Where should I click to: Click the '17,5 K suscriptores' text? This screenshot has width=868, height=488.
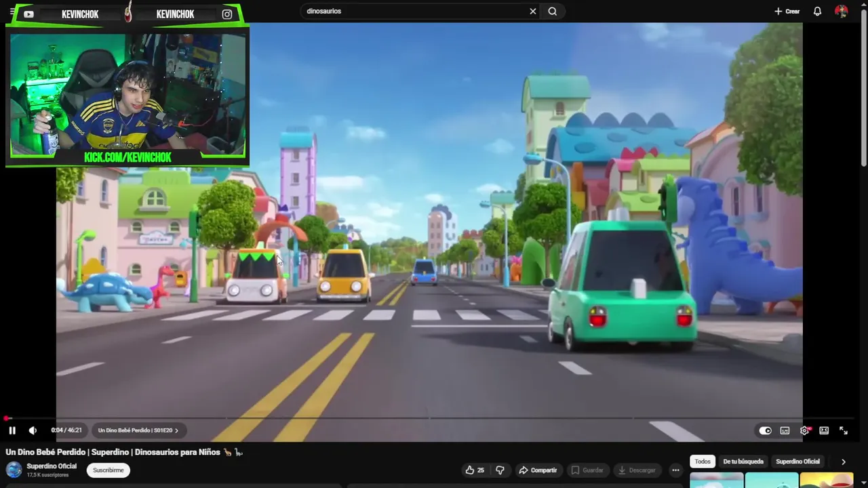tap(47, 475)
